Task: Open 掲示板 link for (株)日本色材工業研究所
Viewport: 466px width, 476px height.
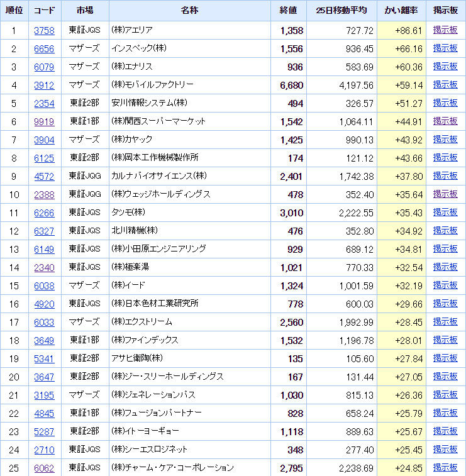Action: click(445, 303)
